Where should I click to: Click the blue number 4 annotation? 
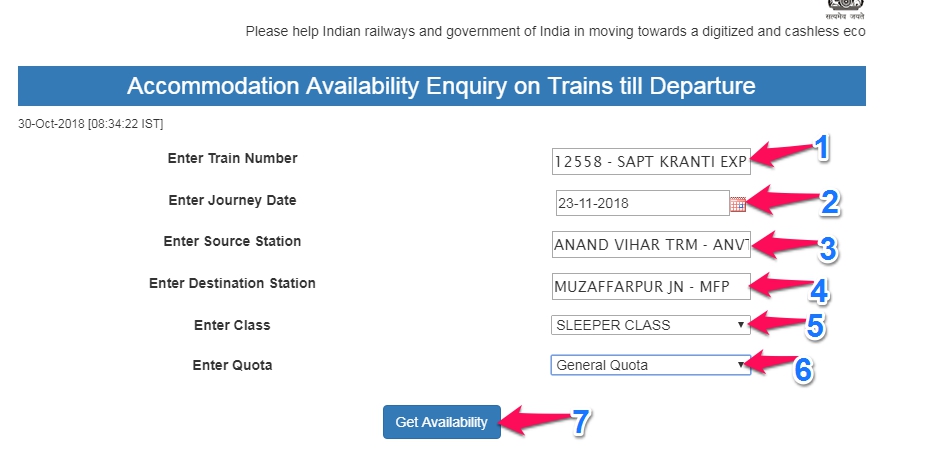[x=819, y=290]
